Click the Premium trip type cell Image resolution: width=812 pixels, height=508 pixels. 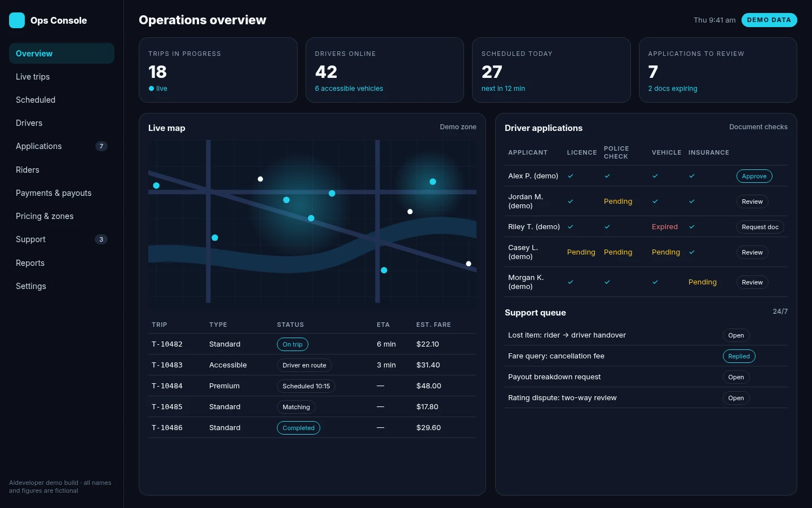[x=224, y=386]
